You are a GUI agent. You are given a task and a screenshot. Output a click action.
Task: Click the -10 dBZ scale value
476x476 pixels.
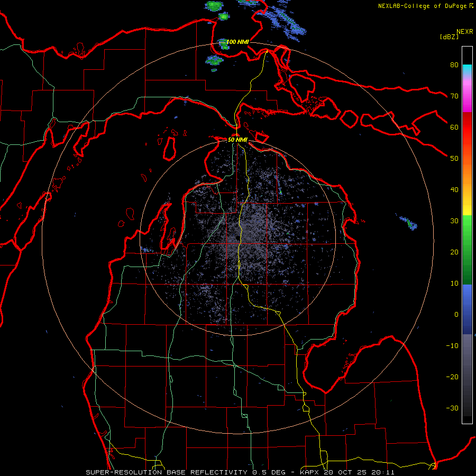[452, 345]
